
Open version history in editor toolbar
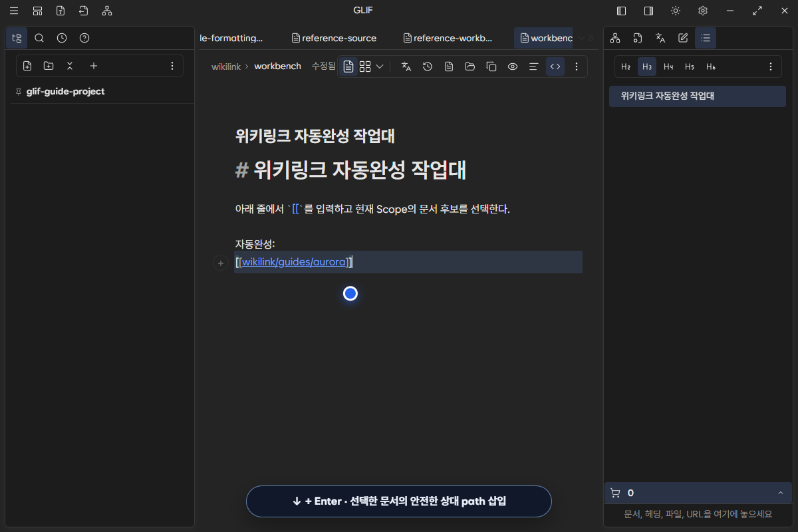pyautogui.click(x=428, y=66)
